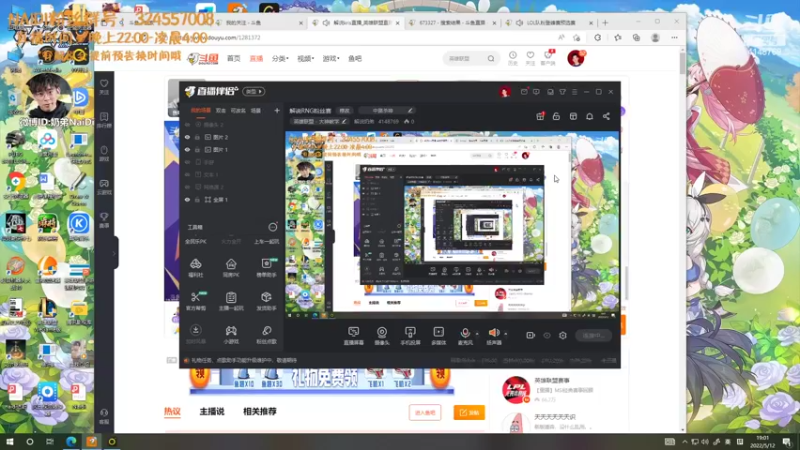Toggle the lock on 图片 1 layer
The image size is (800, 450).
coord(197,149)
